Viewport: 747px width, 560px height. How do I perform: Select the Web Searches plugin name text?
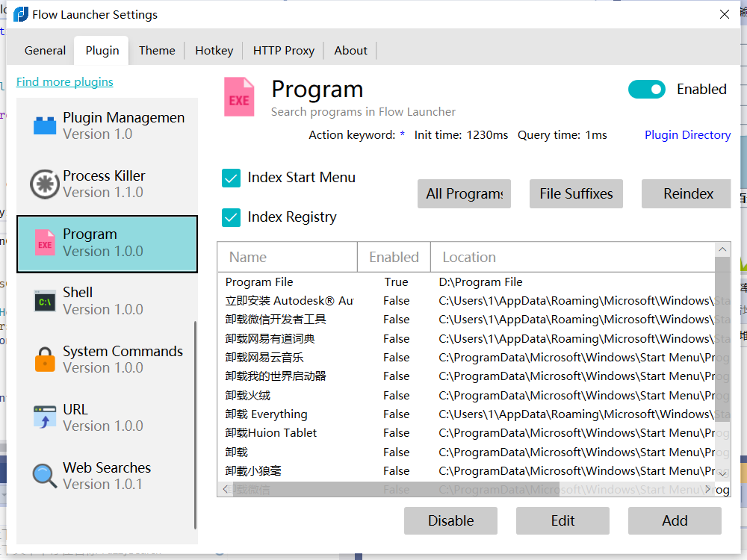coord(107,467)
